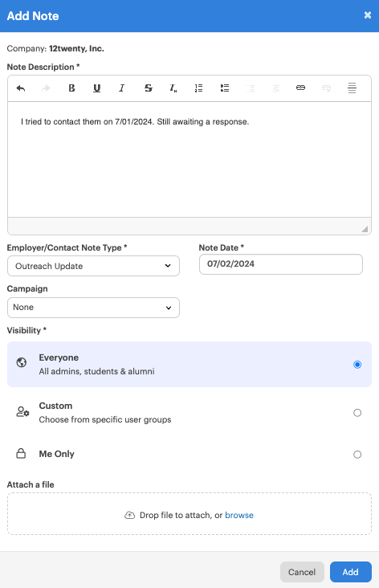Apply italic formatting
Viewport: 379px width, 588px height.
(x=122, y=88)
